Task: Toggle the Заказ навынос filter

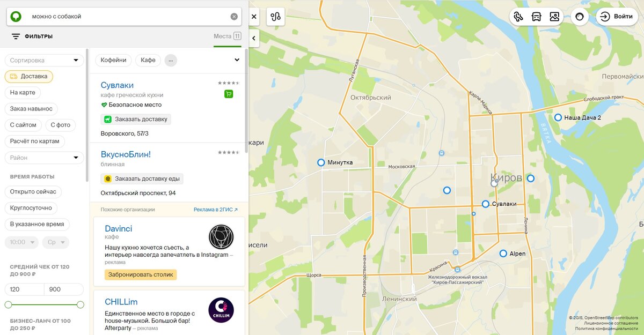Action: coord(31,109)
